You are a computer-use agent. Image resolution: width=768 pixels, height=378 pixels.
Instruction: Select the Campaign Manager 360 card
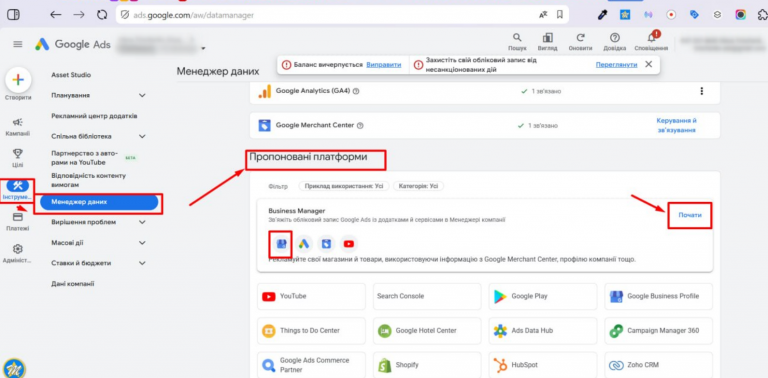(659, 331)
